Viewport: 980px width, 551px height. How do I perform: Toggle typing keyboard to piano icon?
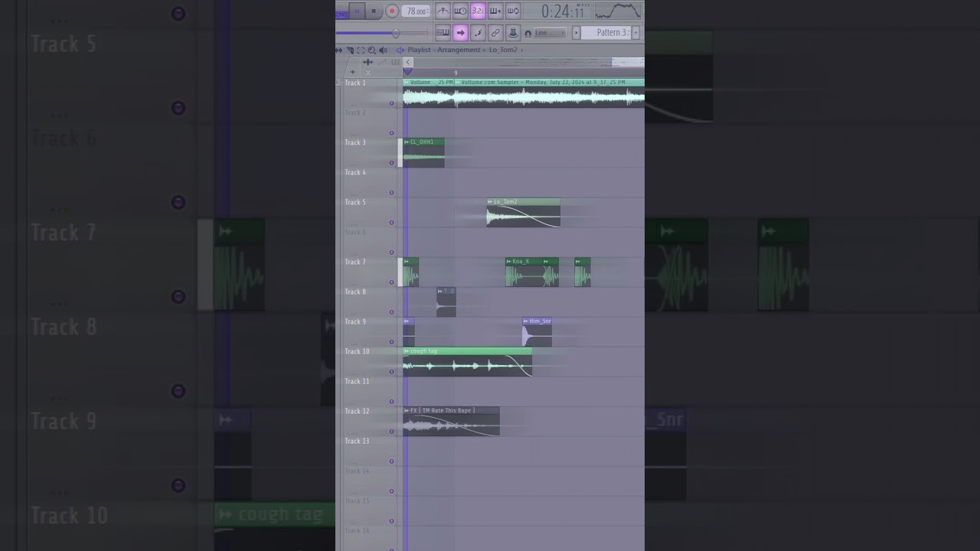pos(443,32)
